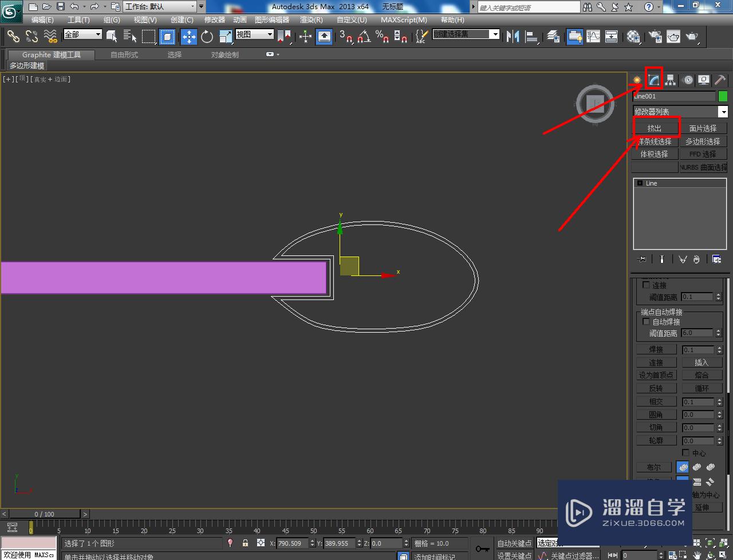Open the 3ds Max application menu
The image size is (733, 560).
tap(11, 10)
